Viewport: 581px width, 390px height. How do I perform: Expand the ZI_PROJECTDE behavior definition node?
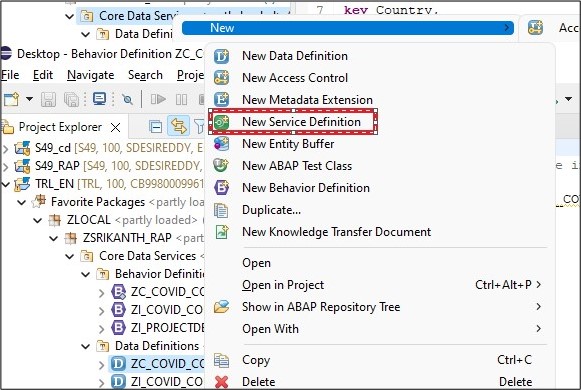click(102, 329)
